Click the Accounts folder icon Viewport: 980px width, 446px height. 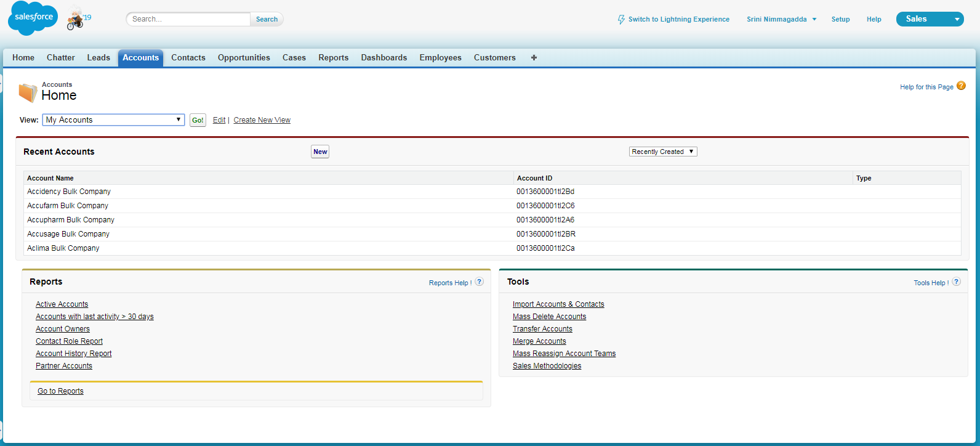pyautogui.click(x=28, y=92)
